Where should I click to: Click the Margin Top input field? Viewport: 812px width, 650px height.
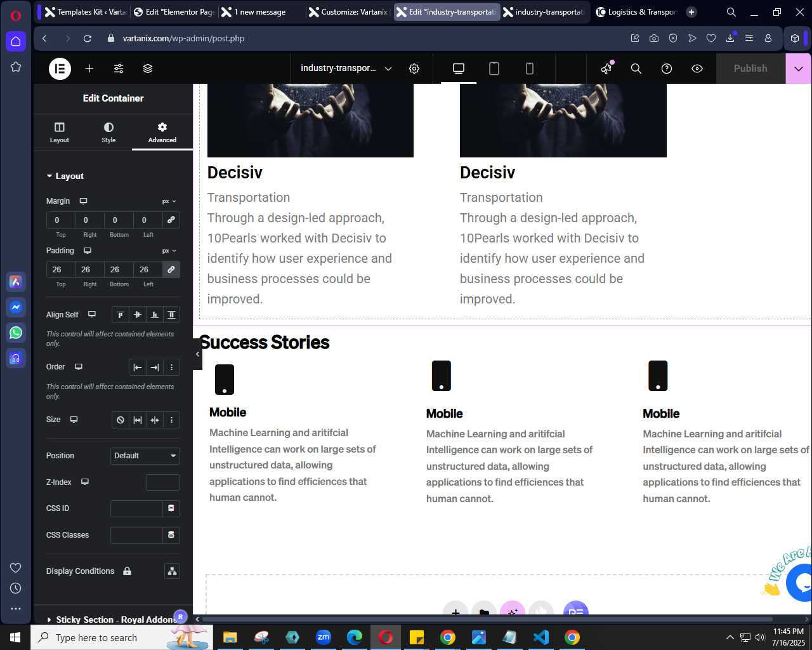tap(61, 220)
